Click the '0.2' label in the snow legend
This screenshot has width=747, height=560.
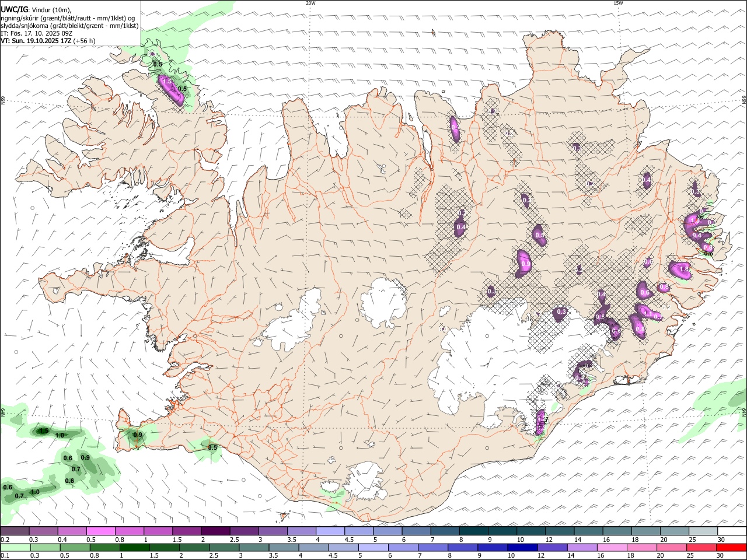5,540
